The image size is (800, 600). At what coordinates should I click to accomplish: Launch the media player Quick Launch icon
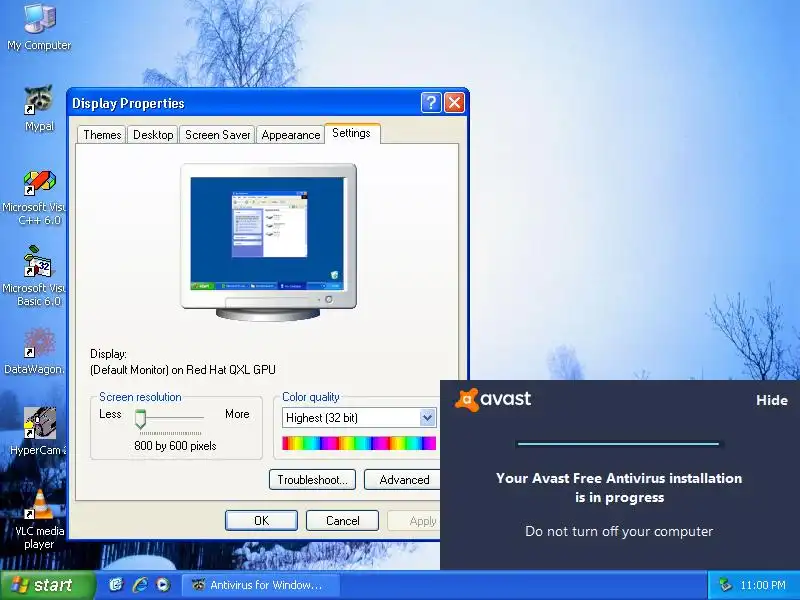(163, 585)
